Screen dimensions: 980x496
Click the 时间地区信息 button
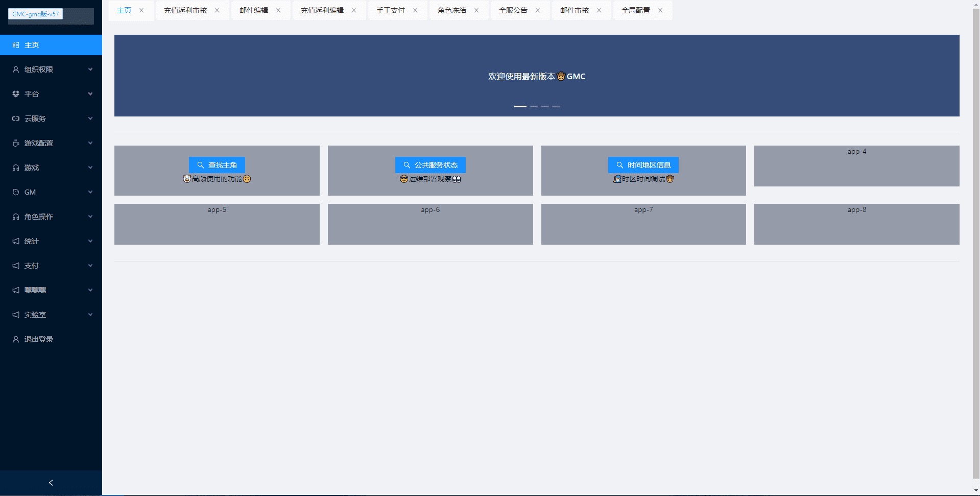[643, 165]
